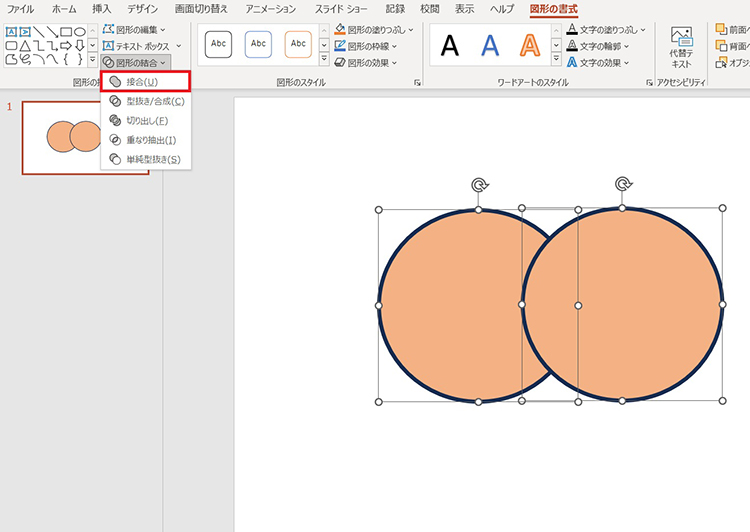This screenshot has width=750, height=532.
Task: Click the 切り出し (Fragment) icon
Action: [x=116, y=120]
